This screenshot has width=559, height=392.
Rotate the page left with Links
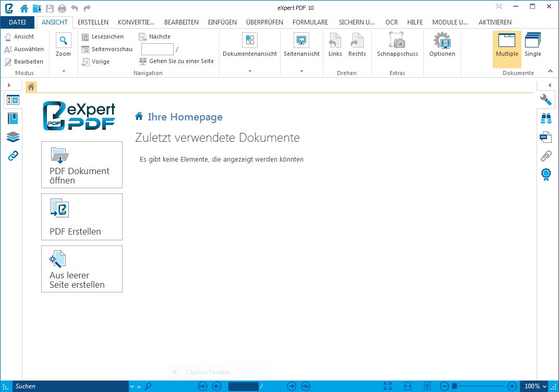(x=335, y=44)
